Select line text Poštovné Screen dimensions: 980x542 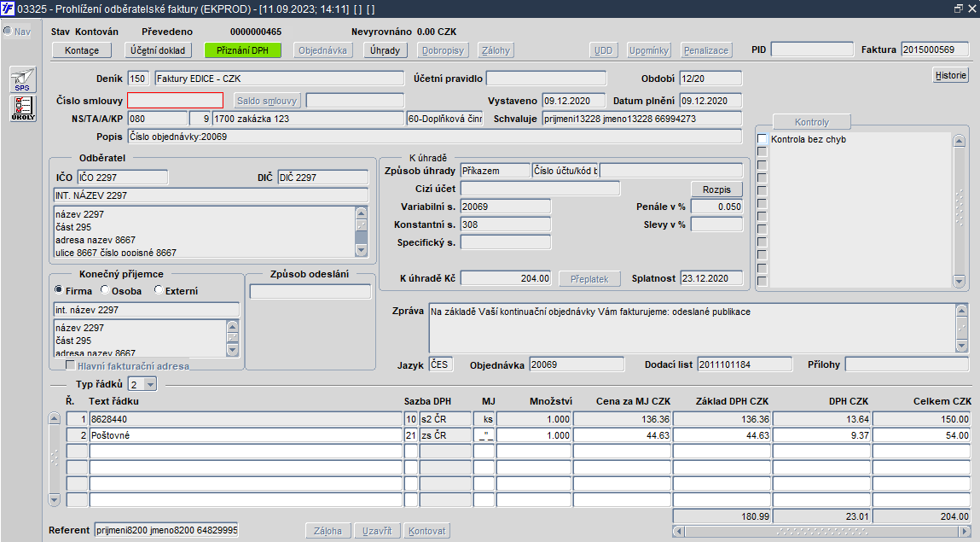246,435
